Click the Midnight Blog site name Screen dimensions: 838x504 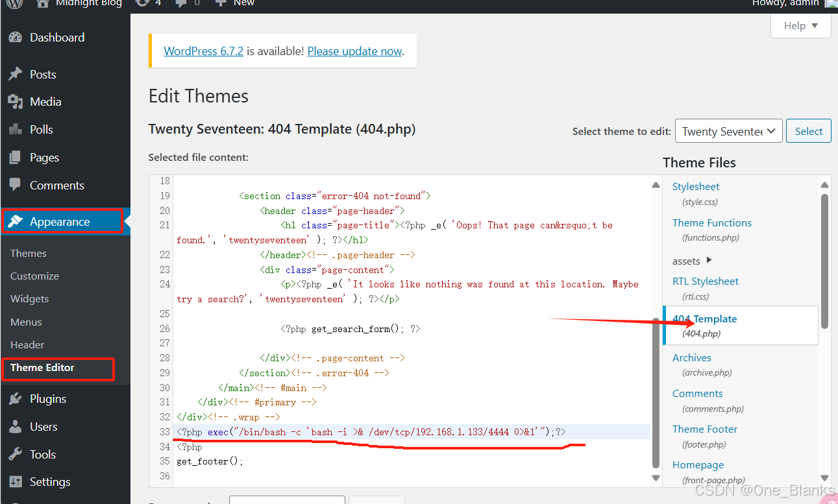click(x=89, y=3)
